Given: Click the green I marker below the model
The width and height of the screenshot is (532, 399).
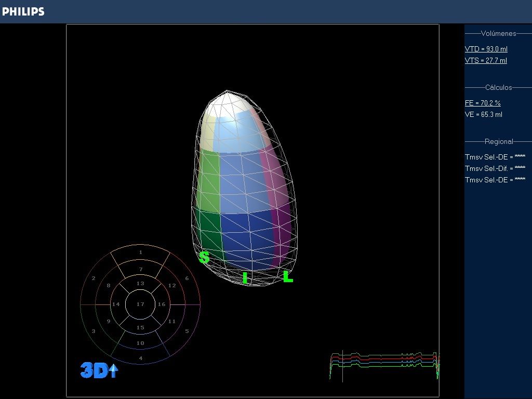Looking at the screenshot, I should [245, 278].
